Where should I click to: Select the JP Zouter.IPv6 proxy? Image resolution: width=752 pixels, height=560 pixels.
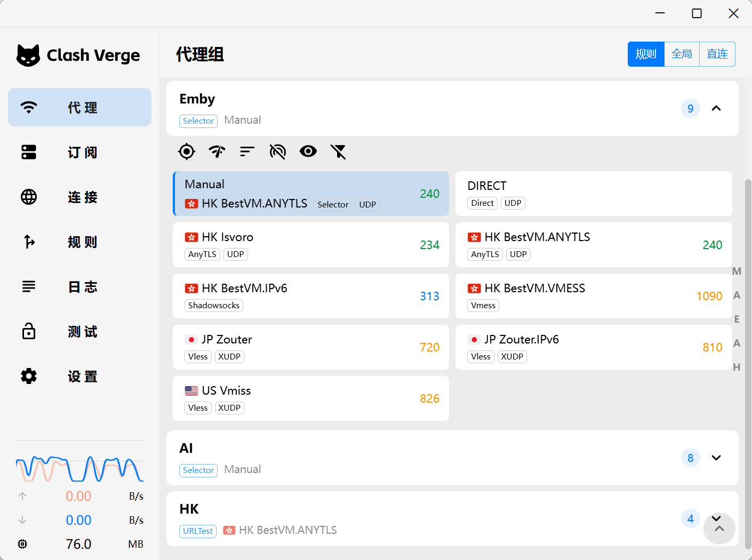(594, 347)
